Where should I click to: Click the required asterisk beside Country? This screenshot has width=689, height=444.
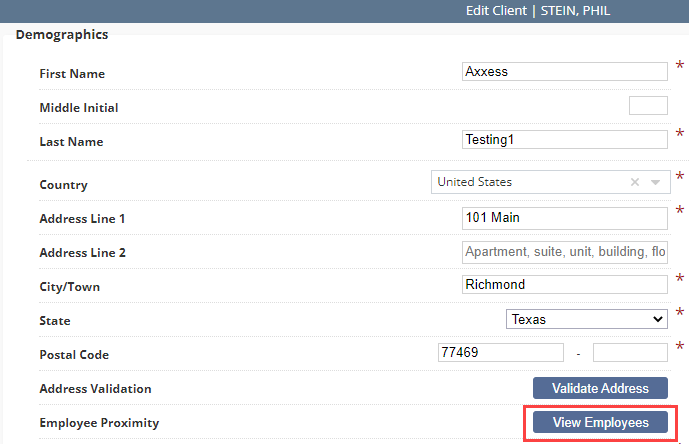680,176
